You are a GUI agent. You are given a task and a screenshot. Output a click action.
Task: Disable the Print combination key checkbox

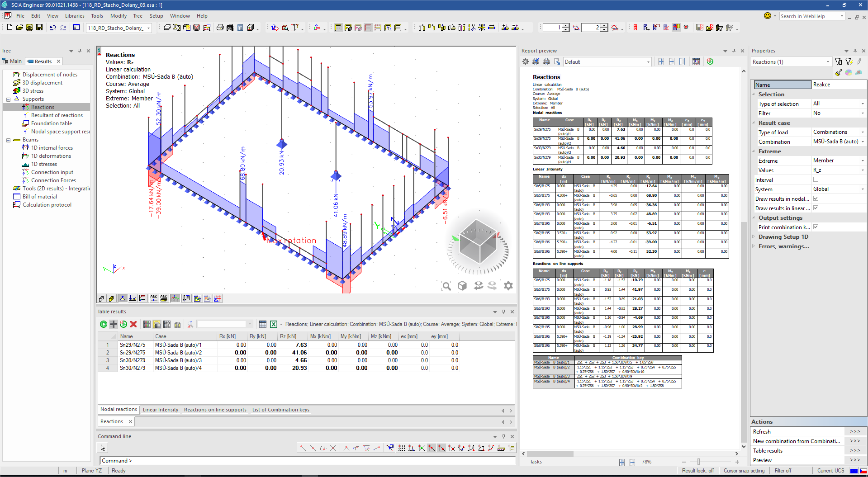coord(816,227)
